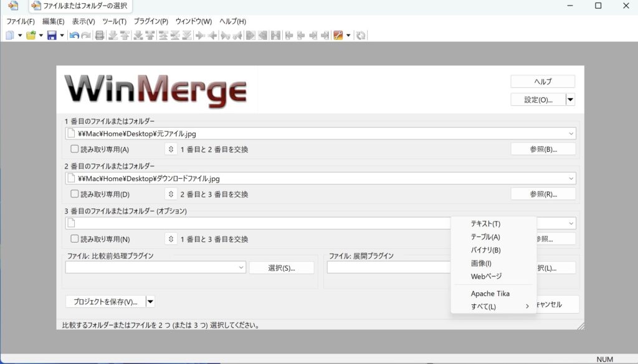Expand the wrench icon's dropdown arrow
This screenshot has width=638, height=364.
pos(348,35)
